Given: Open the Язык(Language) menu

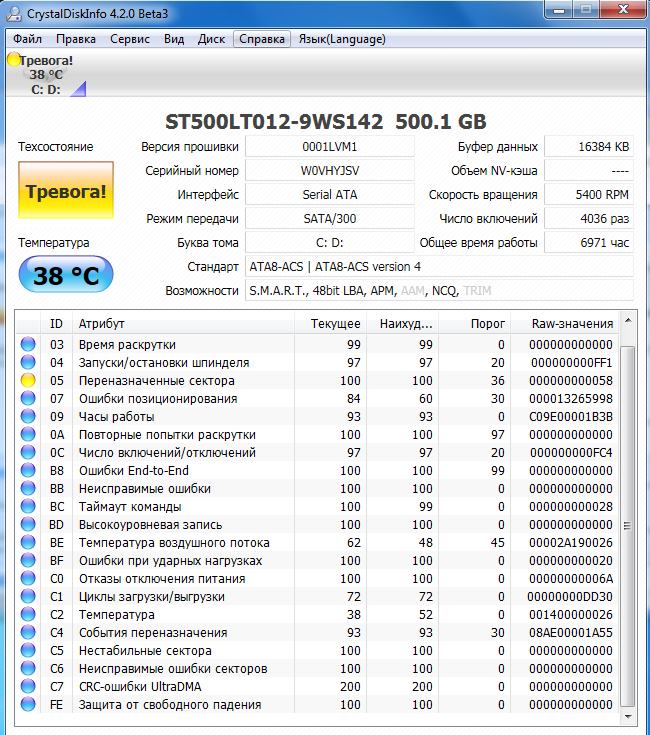Looking at the screenshot, I should 342,39.
